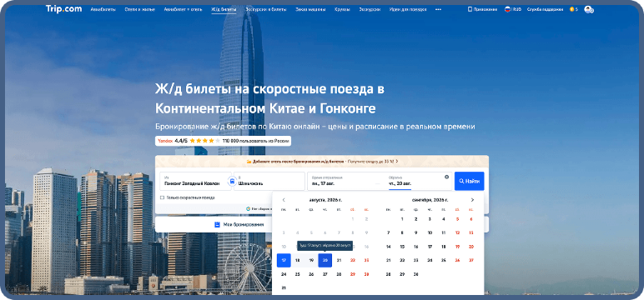This screenshot has width=644, height=300.
Task: Select the Ж/д билеты tab
Action: [224, 9]
